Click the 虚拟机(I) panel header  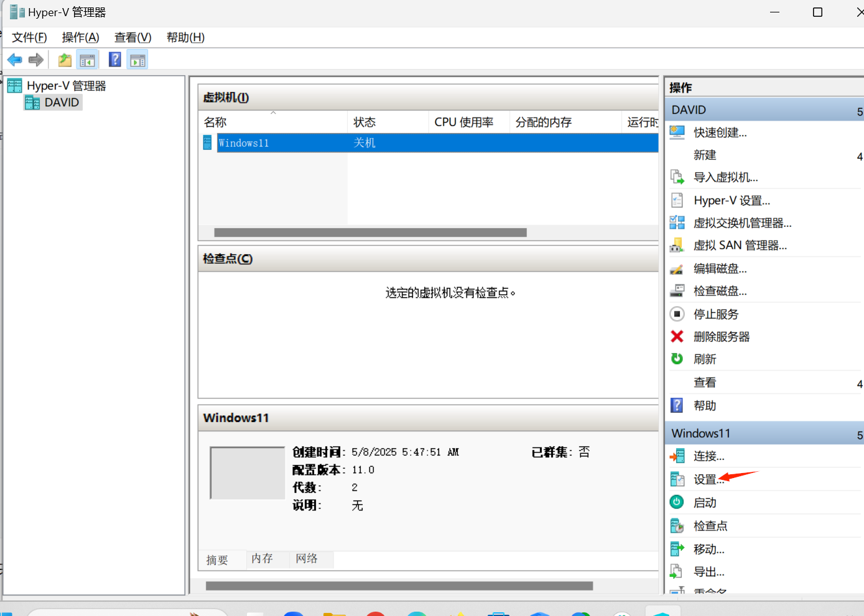click(428, 97)
